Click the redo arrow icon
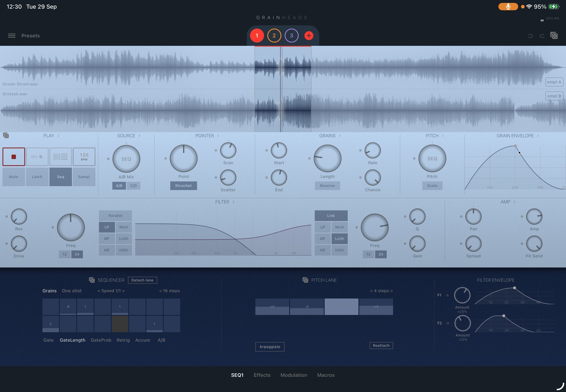 [542, 36]
